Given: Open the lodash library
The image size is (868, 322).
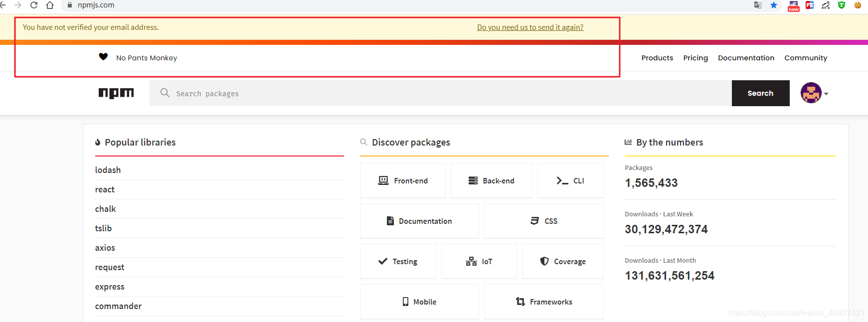Looking at the screenshot, I should (108, 170).
